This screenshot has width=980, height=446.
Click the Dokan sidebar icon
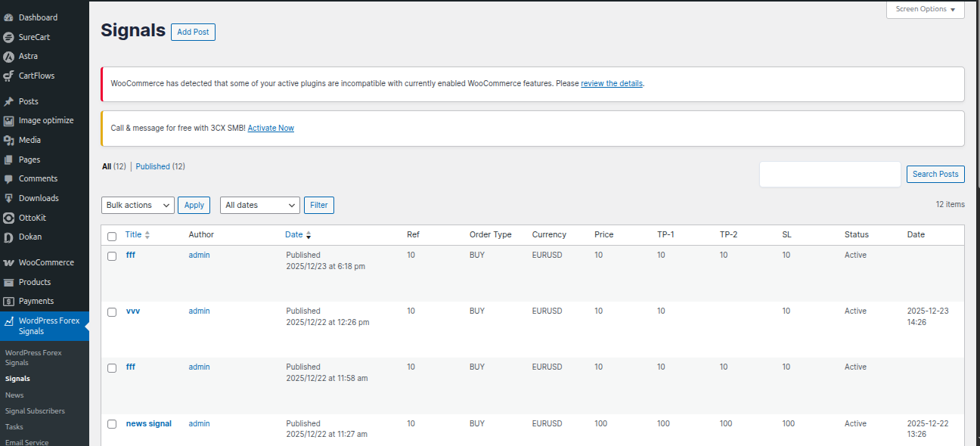click(8, 237)
